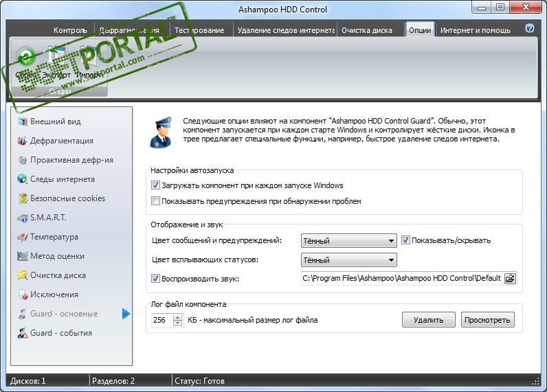The image size is (547, 392).
Task: Select Дефрагментация in the options list
Action: click(62, 141)
